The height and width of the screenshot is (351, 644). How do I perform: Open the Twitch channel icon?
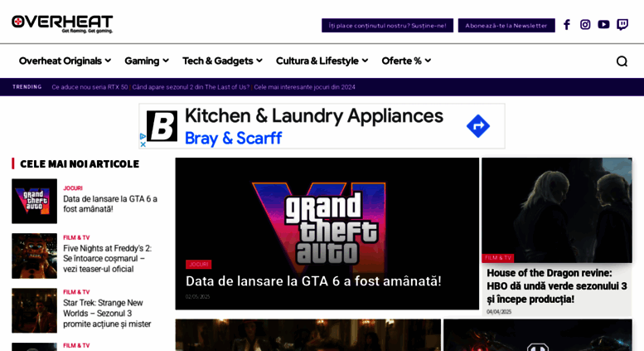pos(622,25)
